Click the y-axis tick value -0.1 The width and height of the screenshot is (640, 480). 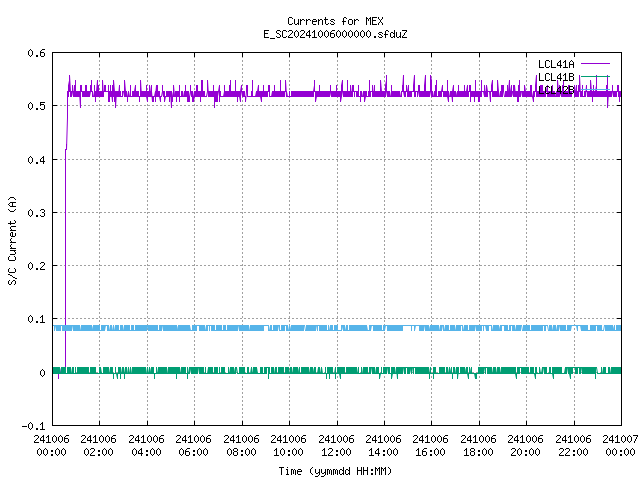(33, 426)
